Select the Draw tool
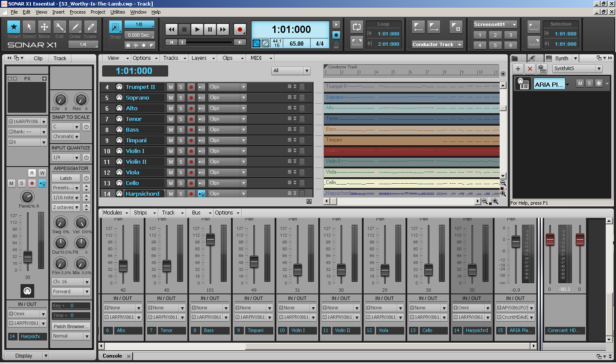Image resolution: width=616 pixels, height=364 pixels. pos(75,27)
